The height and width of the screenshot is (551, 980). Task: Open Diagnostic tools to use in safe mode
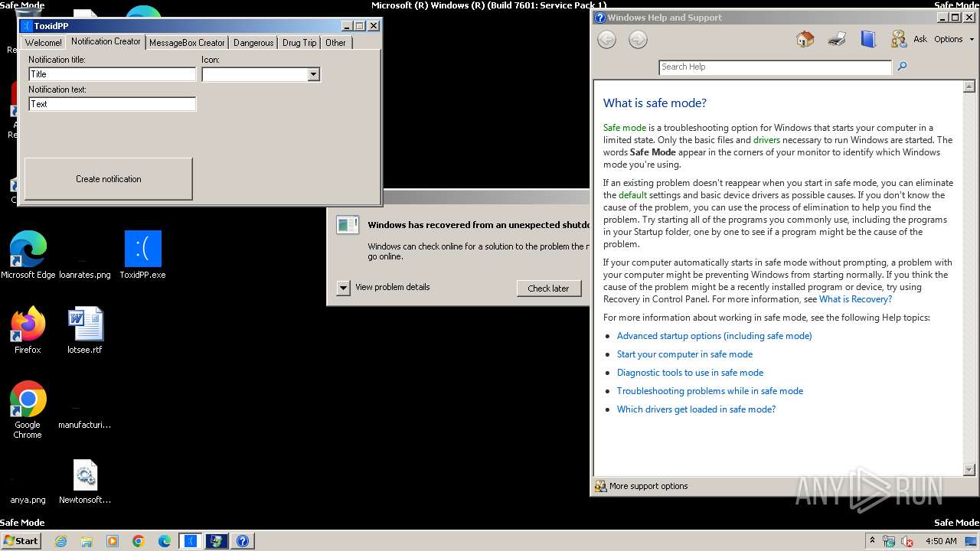(690, 373)
